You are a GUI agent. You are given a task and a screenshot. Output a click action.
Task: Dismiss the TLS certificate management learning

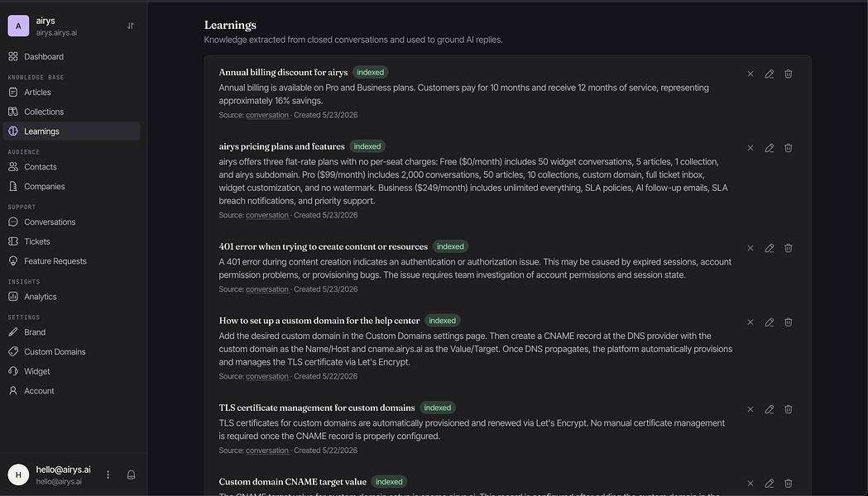751,410
